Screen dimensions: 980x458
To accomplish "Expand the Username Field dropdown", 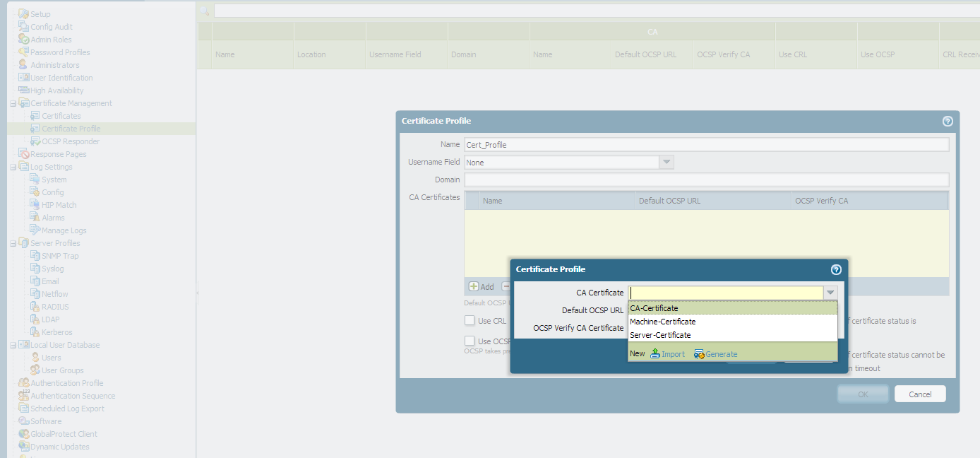I will (666, 163).
